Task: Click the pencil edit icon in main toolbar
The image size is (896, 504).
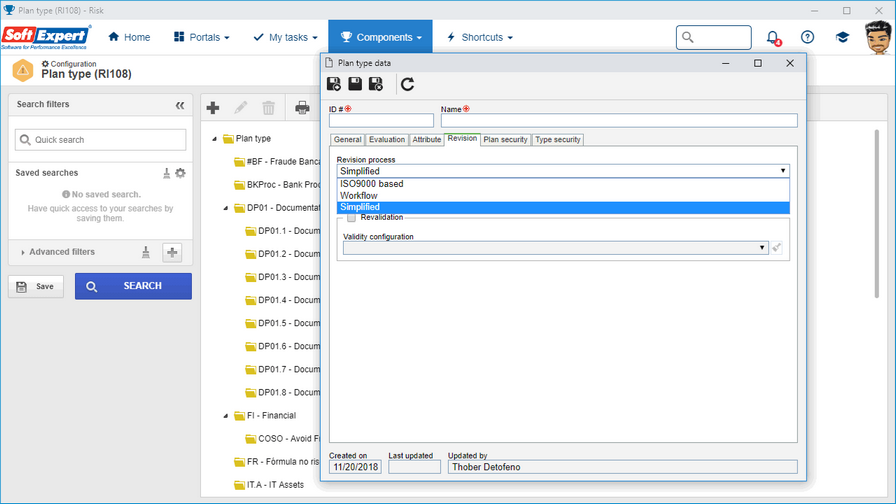Action: (x=241, y=107)
